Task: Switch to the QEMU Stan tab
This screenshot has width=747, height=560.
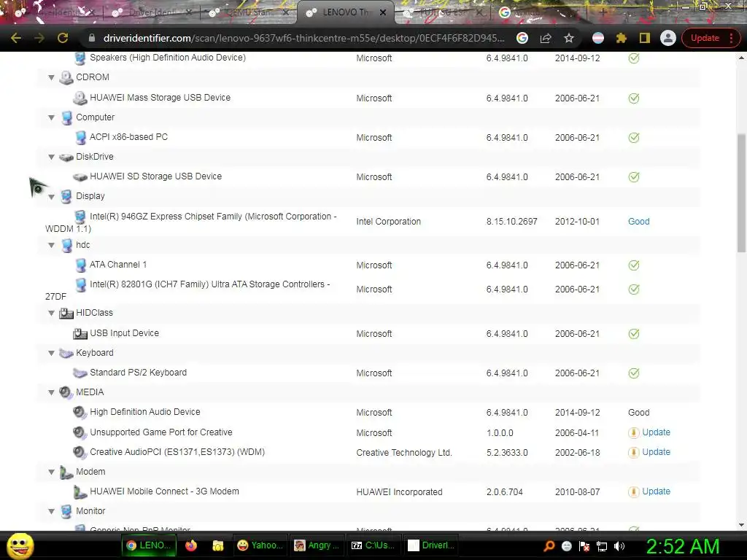Action: (249, 12)
